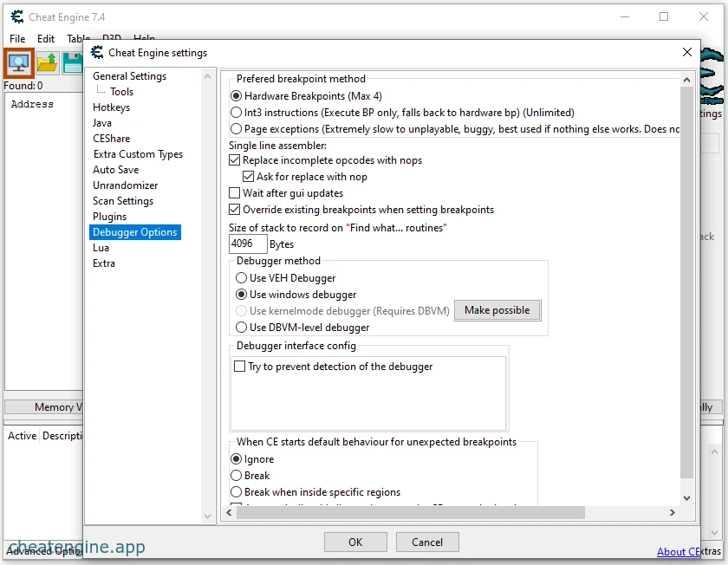The width and height of the screenshot is (728, 565).
Task: Click the open folder toolbar icon
Action: [x=47, y=62]
